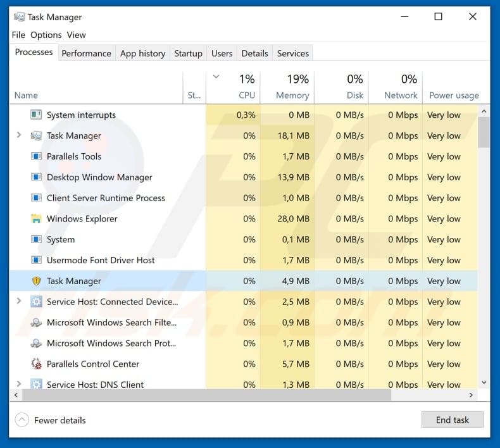The width and height of the screenshot is (500, 448).
Task: Sort by the Power usage column header
Action: [x=454, y=87]
